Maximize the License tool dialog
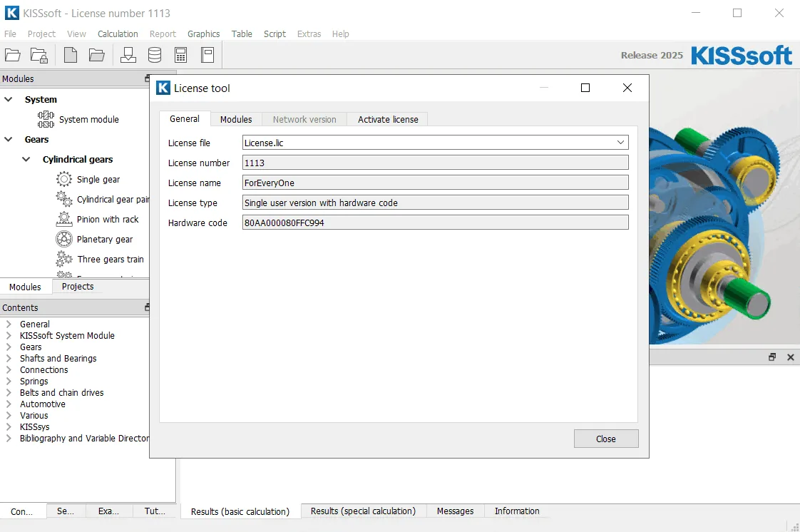Image resolution: width=800 pixels, height=532 pixels. 585,88
